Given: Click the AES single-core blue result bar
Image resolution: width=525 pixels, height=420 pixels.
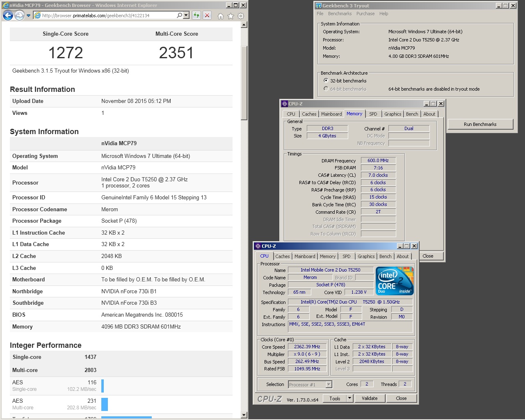Looking at the screenshot, I should (103, 386).
